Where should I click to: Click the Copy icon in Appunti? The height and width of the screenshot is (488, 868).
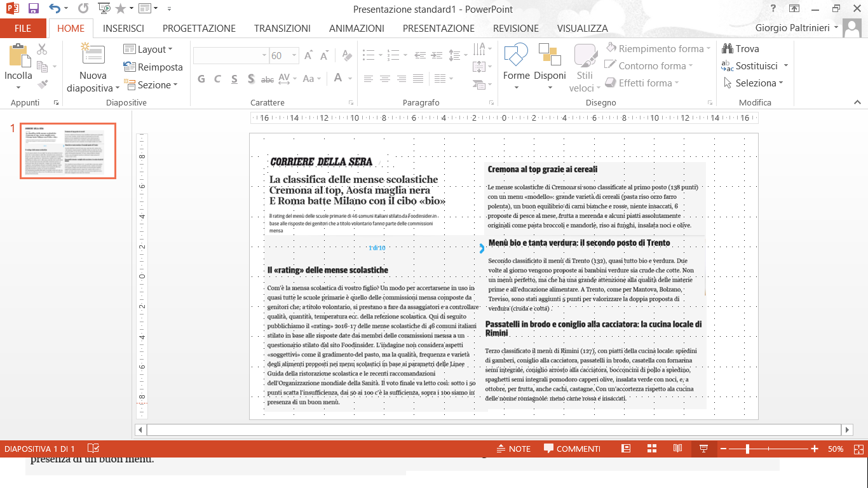click(x=43, y=67)
